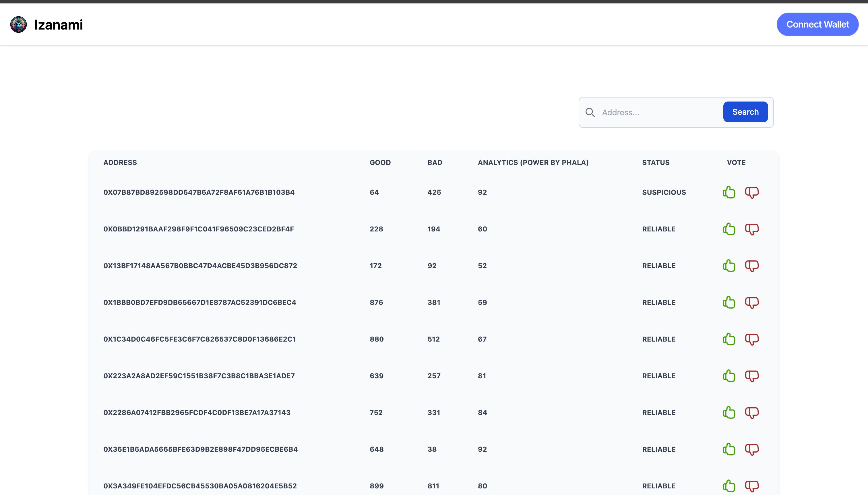Vote good on 0X13BF17148AA567 address
The height and width of the screenshot is (495, 868).
tap(729, 266)
